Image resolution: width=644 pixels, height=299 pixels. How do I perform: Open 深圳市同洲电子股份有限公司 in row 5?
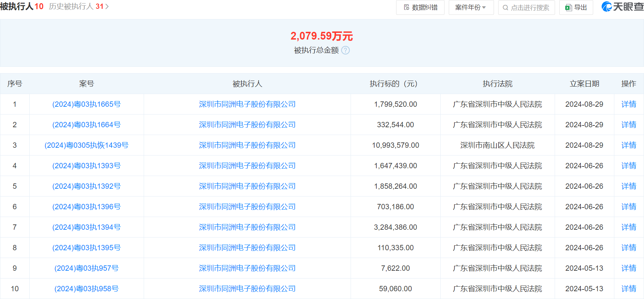coord(247,186)
